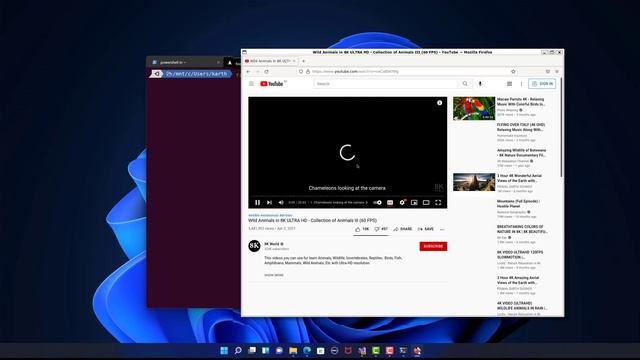This screenshot has width=640, height=360.
Task: Click the search magnifier button
Action: 465,84
